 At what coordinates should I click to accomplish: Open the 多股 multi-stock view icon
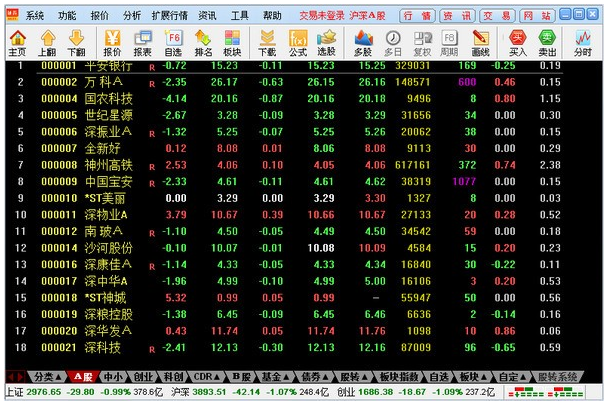(363, 43)
